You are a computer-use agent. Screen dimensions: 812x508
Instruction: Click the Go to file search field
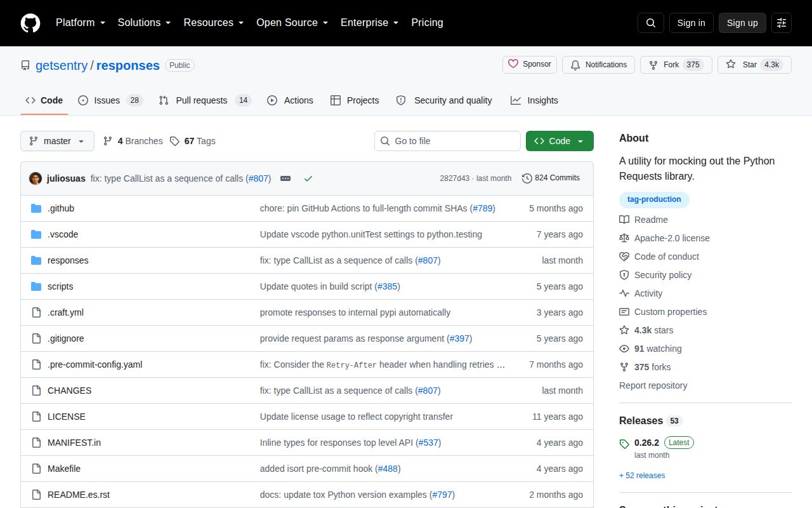pos(447,141)
